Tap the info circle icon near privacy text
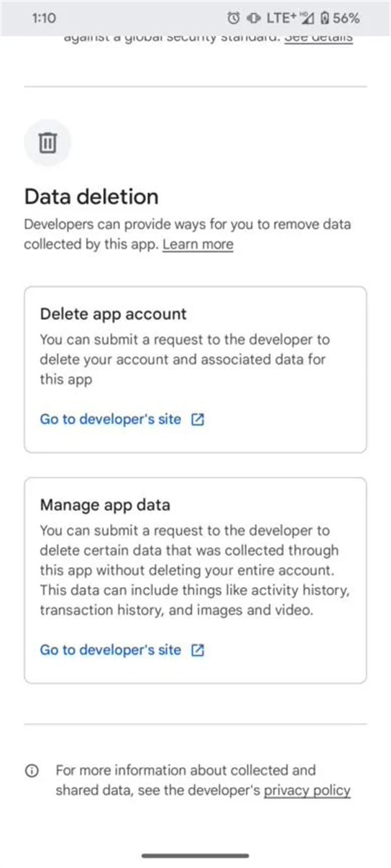Viewport: 391px width, 868px height. coord(32,772)
